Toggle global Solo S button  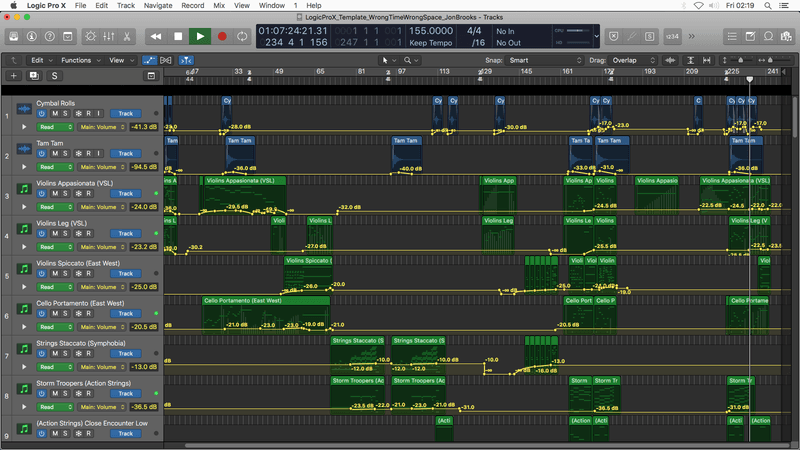(x=54, y=76)
